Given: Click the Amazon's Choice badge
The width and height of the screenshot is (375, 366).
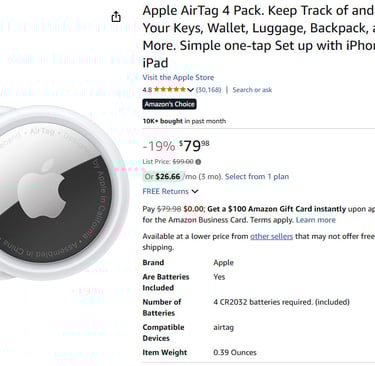Looking at the screenshot, I should [169, 104].
